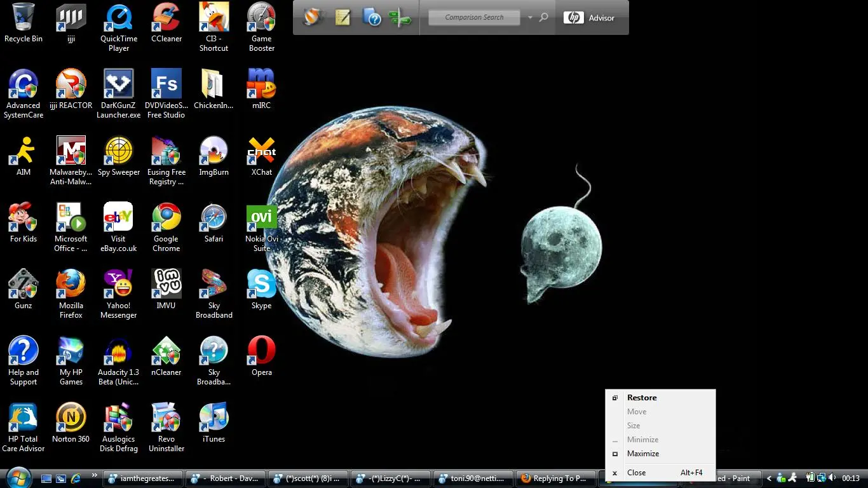Click the Norton 360 desktop icon
This screenshot has height=488, width=868.
point(71,419)
